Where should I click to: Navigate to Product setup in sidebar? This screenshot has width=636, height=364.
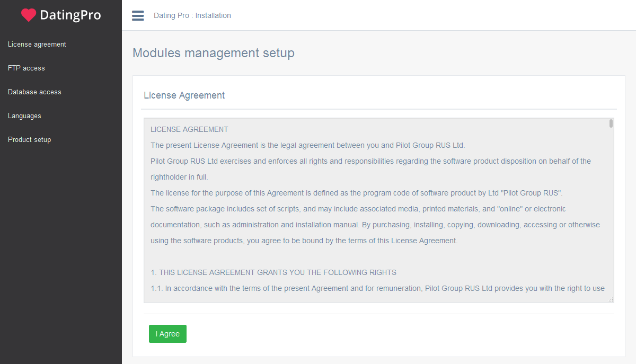(x=30, y=140)
